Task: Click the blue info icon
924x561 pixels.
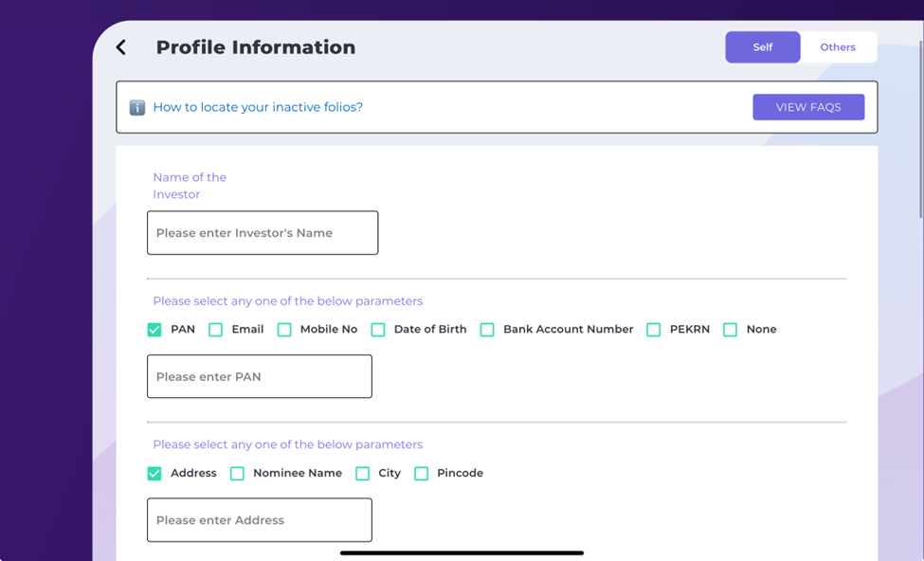Action: click(x=137, y=107)
